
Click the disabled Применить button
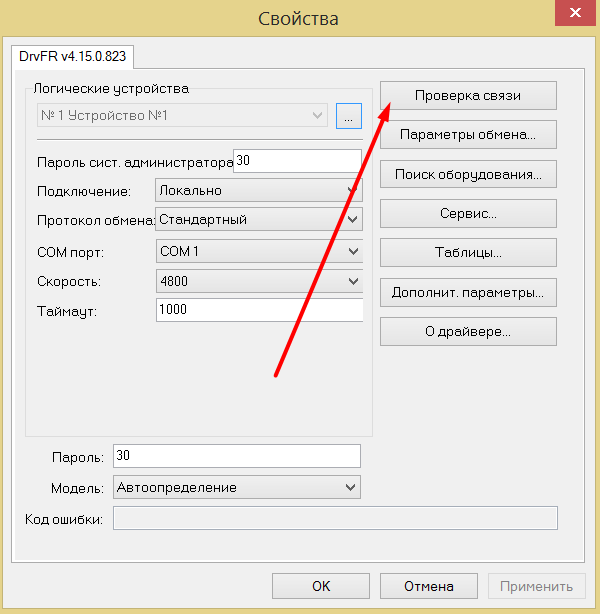pos(537,586)
